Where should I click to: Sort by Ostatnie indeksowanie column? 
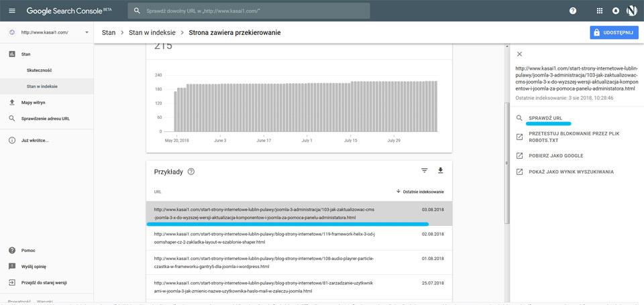click(x=420, y=191)
